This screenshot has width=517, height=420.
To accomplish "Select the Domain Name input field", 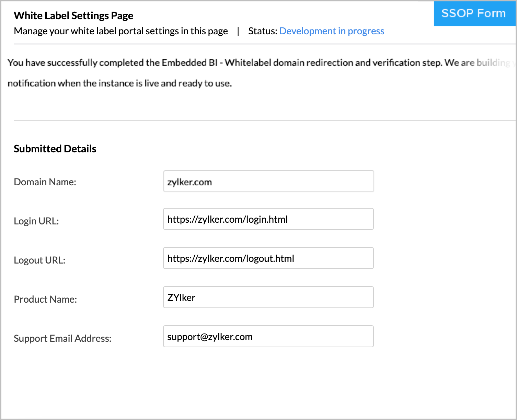I will (x=268, y=181).
